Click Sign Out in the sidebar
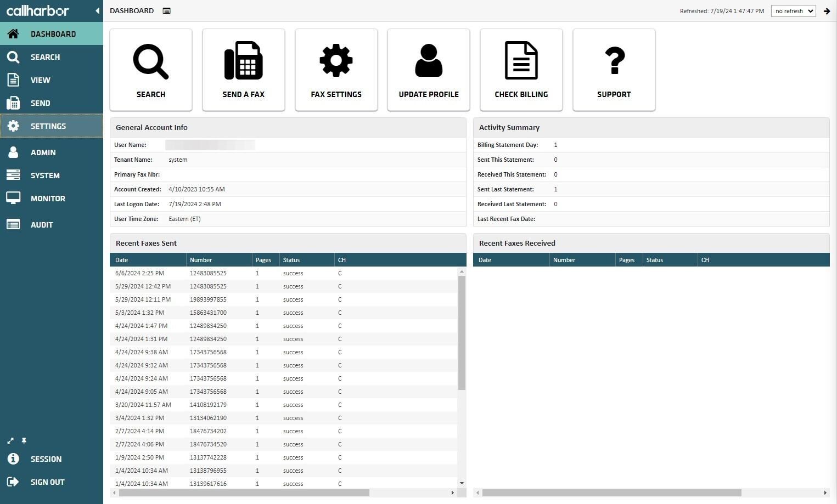This screenshot has width=837, height=504. click(x=52, y=482)
